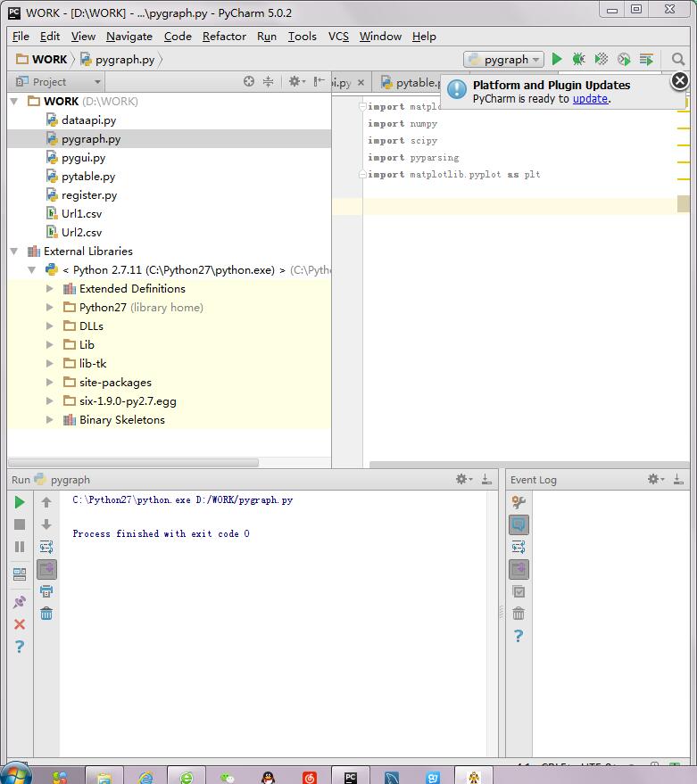
Task: Open Project view selector dropdown
Action: (58, 81)
